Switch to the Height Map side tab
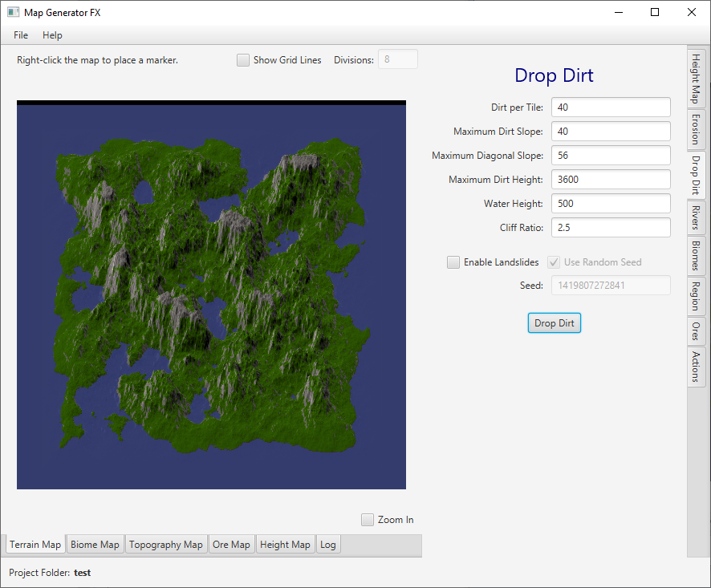Viewport: 711px width, 588px height. pos(696,76)
